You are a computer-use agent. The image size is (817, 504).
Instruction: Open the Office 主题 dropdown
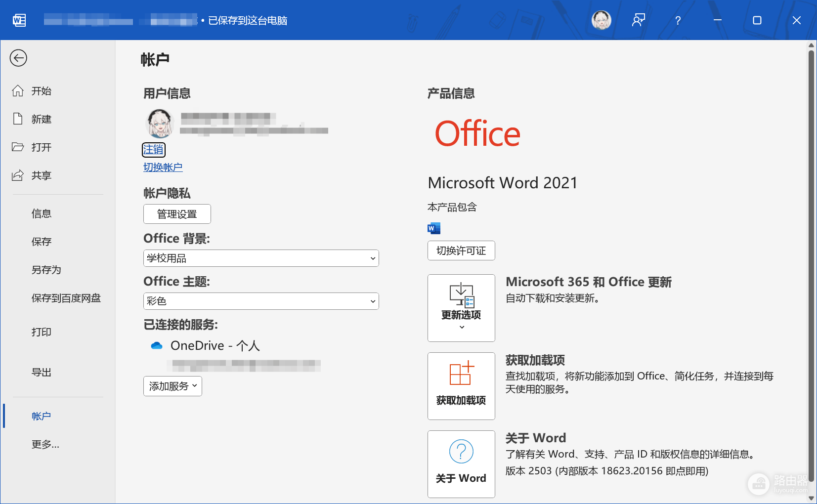(x=261, y=301)
